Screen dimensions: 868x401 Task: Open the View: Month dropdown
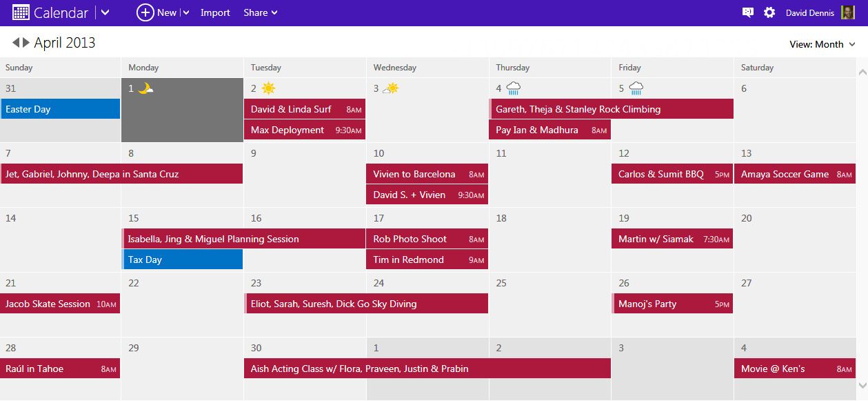click(822, 44)
